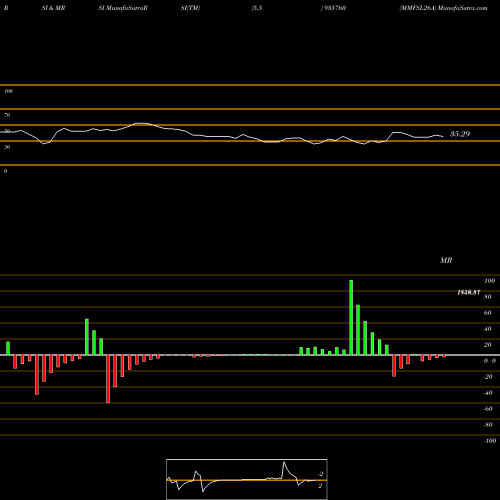Click the 935769 code in header

(334, 8)
